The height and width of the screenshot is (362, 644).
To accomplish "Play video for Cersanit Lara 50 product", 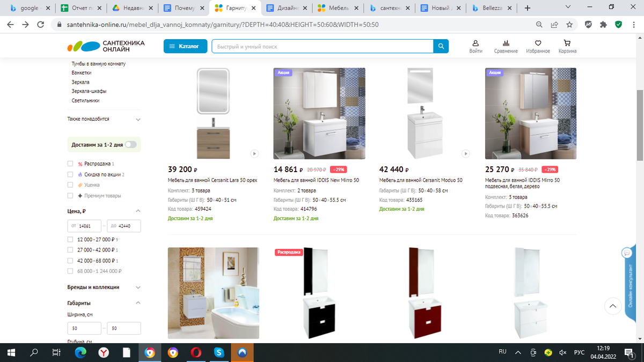I will [254, 153].
